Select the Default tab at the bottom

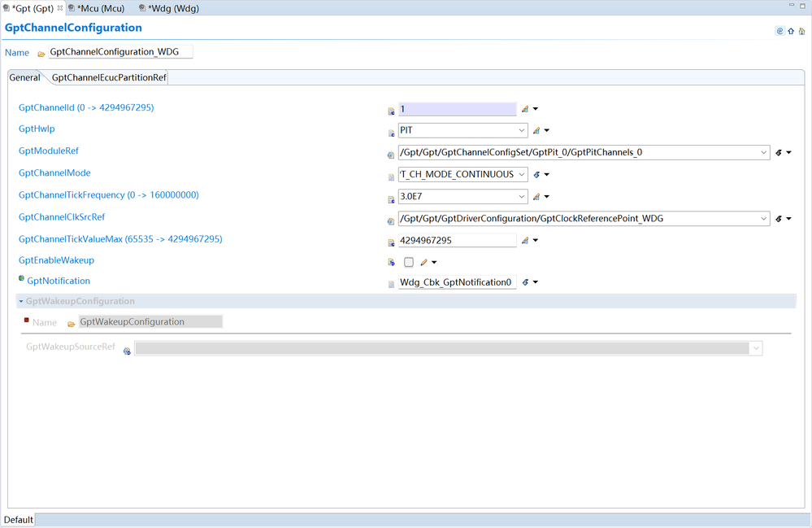pyautogui.click(x=18, y=520)
